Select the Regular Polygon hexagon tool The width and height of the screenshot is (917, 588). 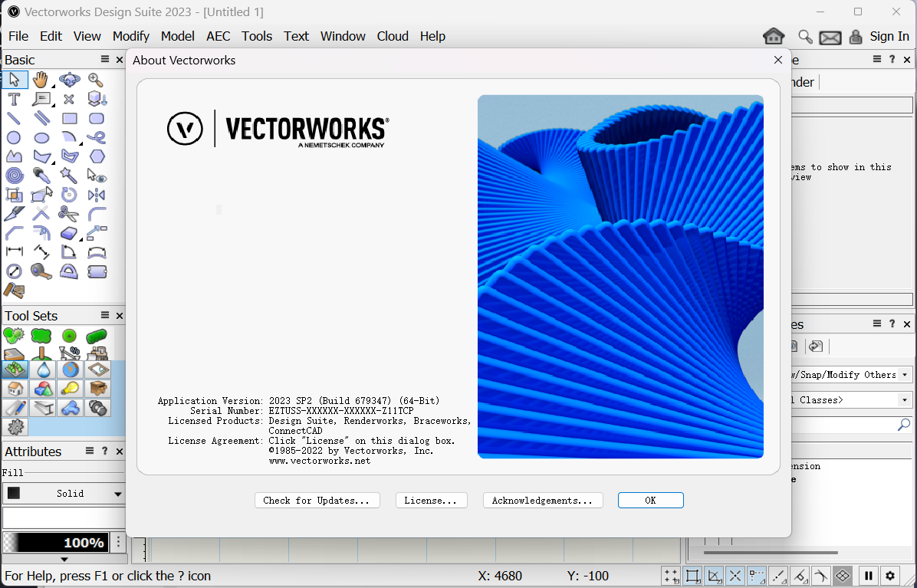tap(97, 156)
